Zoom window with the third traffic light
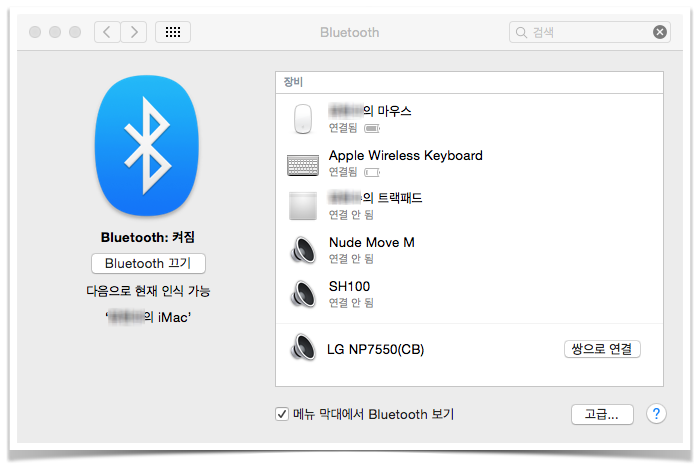The height and width of the screenshot is (471, 700). 75,32
